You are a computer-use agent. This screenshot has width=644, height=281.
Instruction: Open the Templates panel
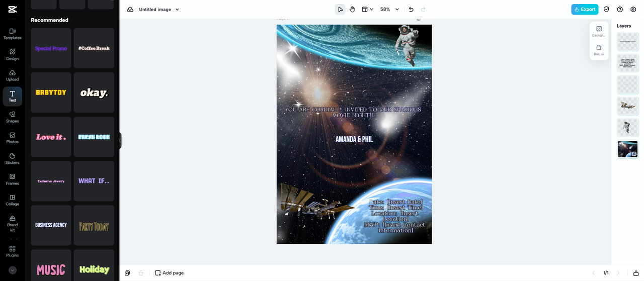12,34
